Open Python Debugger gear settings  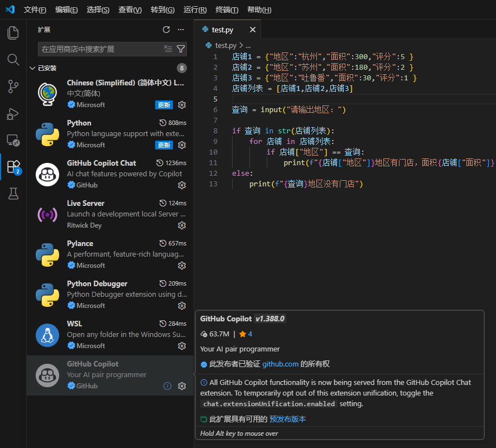pos(182,306)
